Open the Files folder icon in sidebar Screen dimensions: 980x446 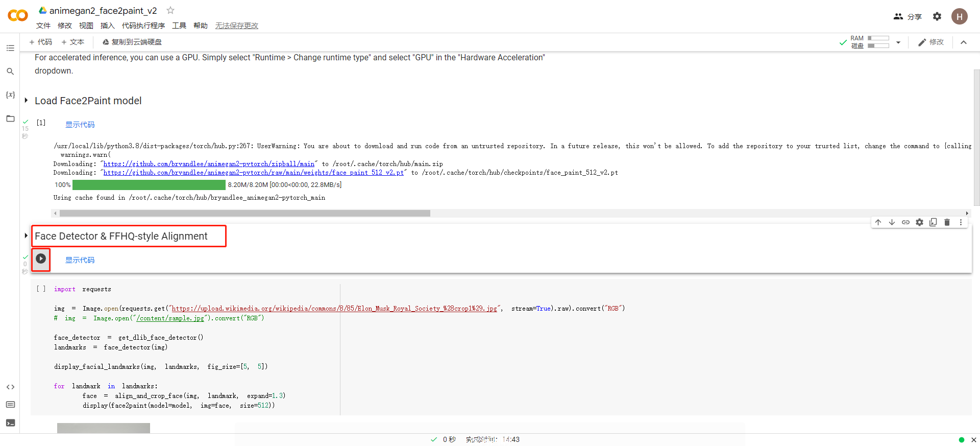click(10, 119)
